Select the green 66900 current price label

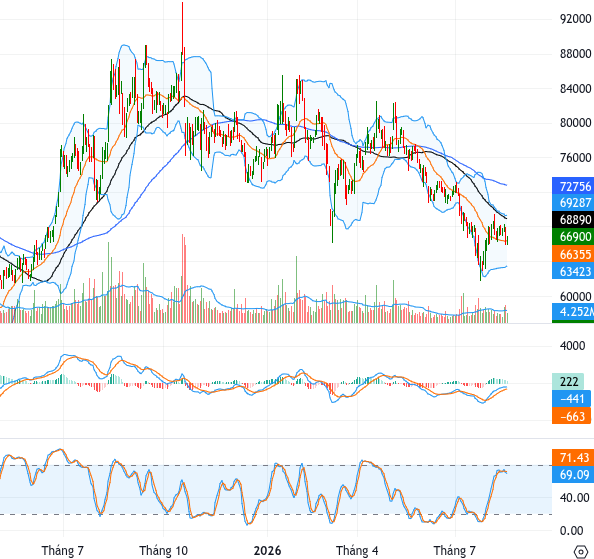point(573,237)
